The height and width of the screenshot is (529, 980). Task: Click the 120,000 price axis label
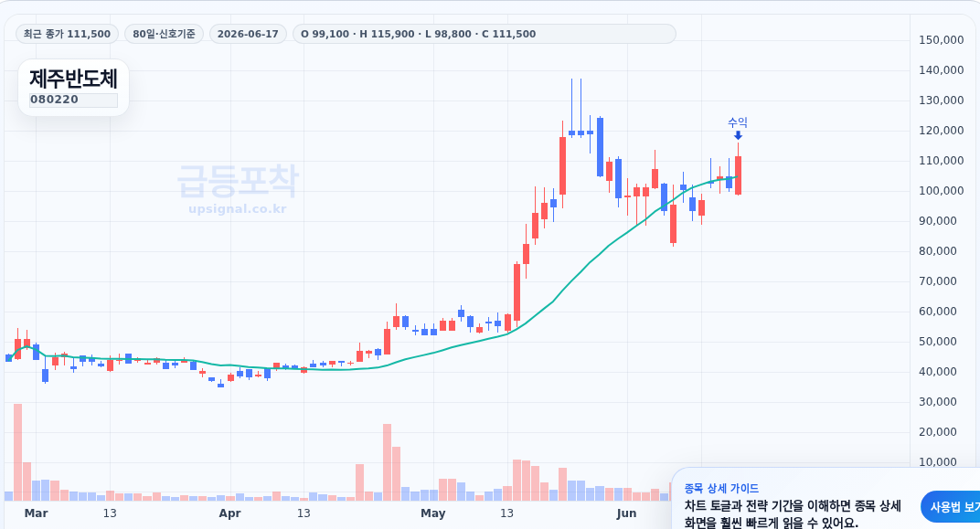pos(942,131)
